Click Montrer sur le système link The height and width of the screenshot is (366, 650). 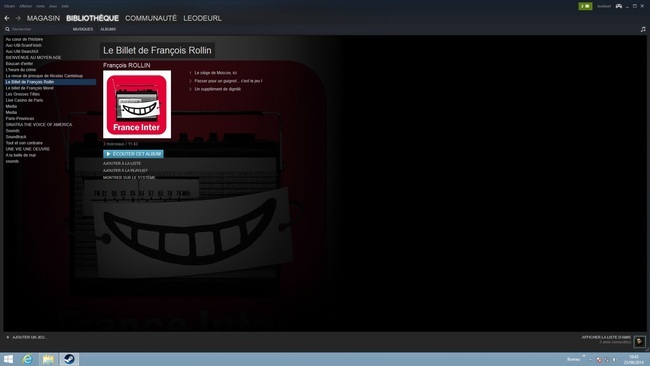129,177
